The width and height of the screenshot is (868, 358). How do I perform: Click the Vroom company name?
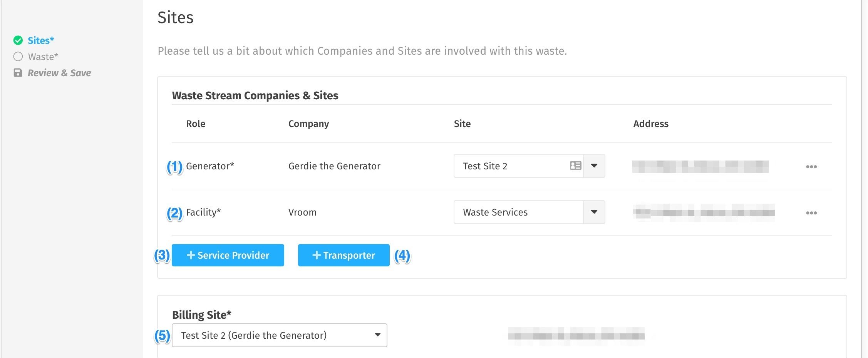[302, 212]
